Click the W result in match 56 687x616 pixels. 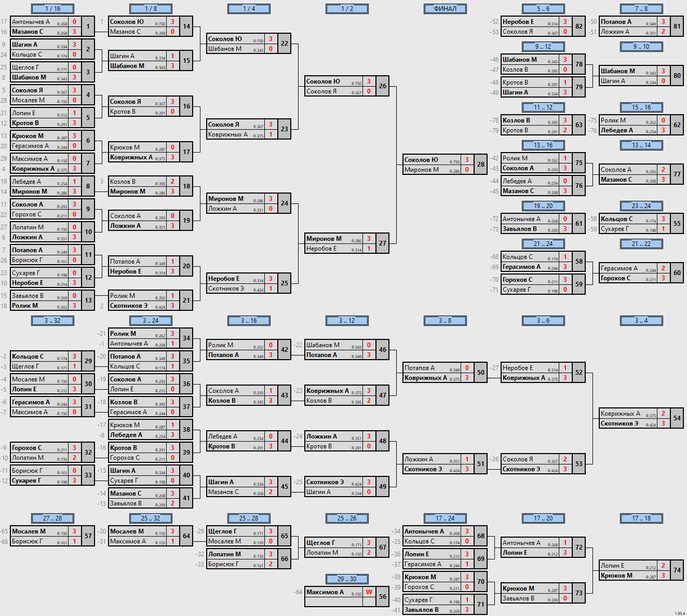(x=369, y=592)
